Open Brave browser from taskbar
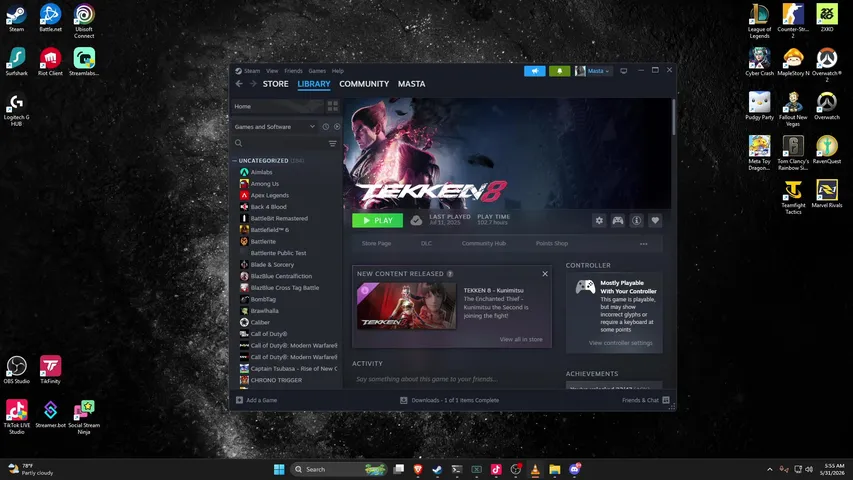The image size is (853, 480). coord(418,469)
